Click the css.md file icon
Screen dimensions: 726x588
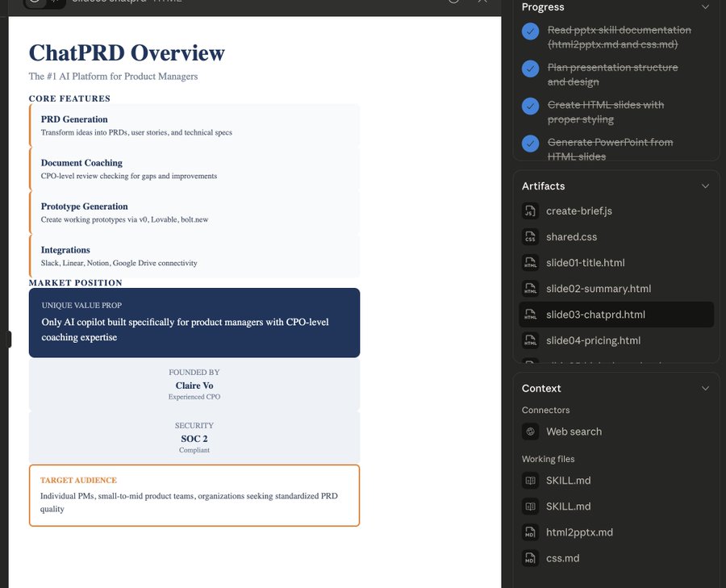click(530, 558)
